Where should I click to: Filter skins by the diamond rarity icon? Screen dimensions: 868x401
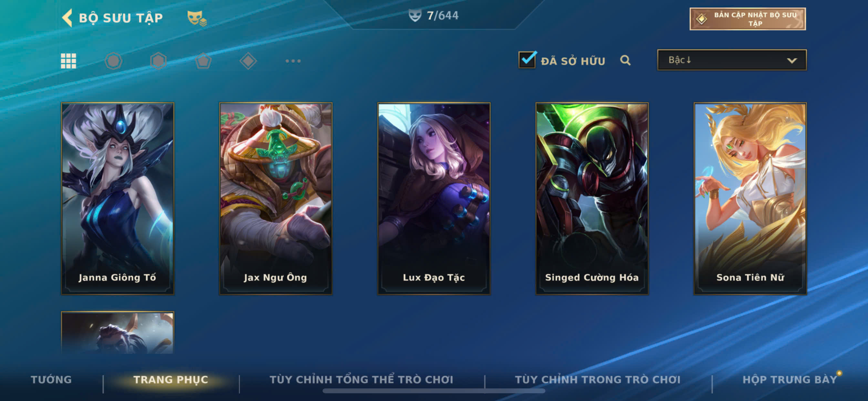[x=248, y=61]
